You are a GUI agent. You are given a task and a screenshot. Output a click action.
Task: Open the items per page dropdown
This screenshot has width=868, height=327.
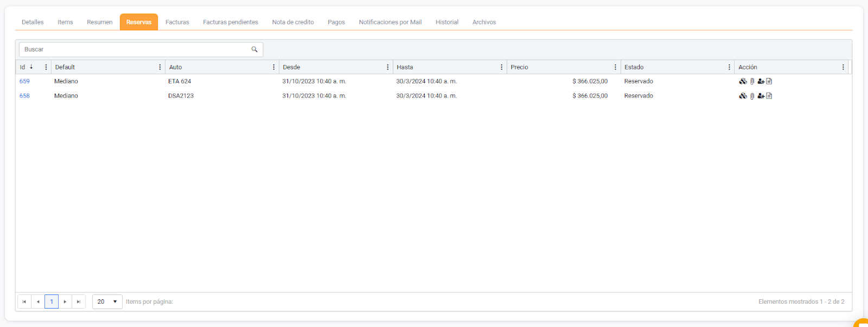pyautogui.click(x=107, y=302)
